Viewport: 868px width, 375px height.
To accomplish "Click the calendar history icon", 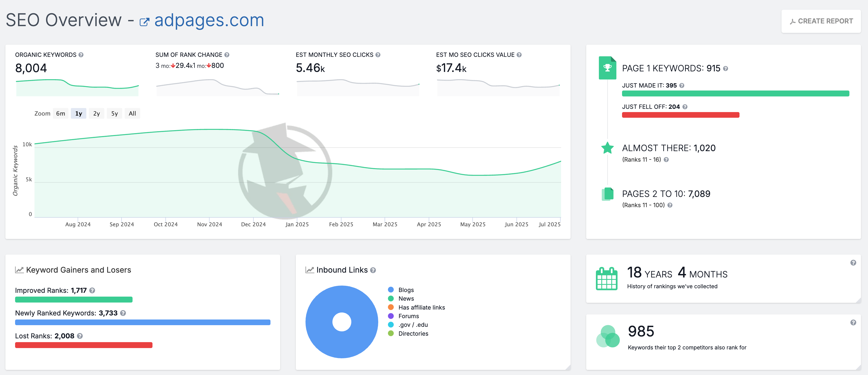I will pos(606,279).
